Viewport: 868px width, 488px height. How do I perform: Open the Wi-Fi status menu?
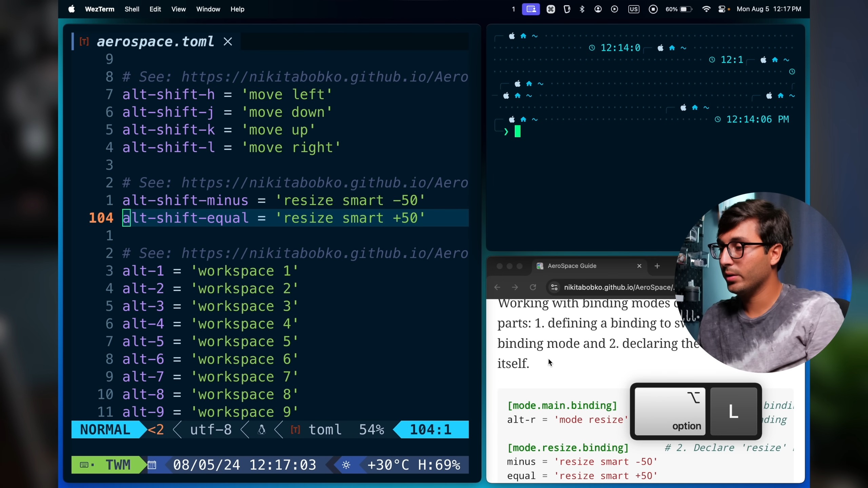[x=706, y=9]
